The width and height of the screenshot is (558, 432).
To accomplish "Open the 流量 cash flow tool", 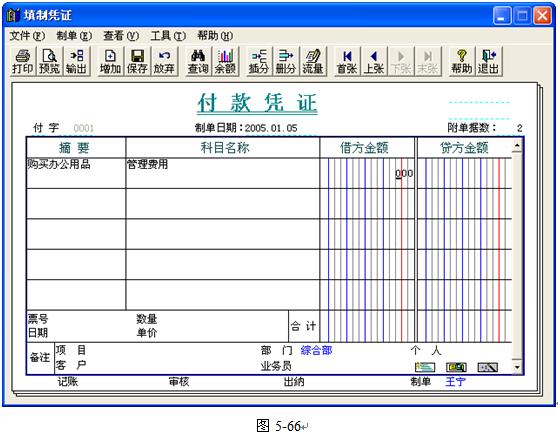I will point(312,61).
